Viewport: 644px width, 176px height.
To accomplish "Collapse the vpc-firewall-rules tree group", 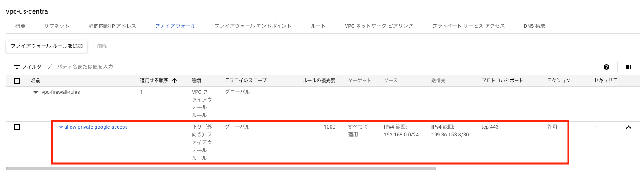I will 36,93.
